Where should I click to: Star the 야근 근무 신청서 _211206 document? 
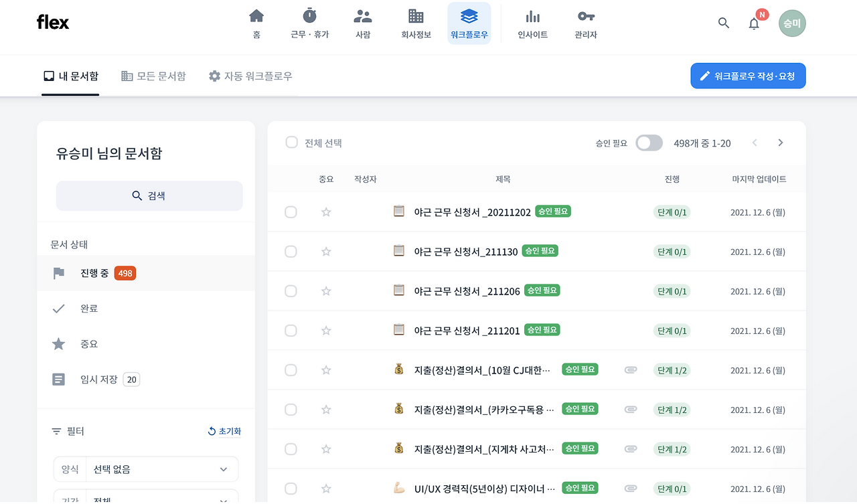(326, 291)
